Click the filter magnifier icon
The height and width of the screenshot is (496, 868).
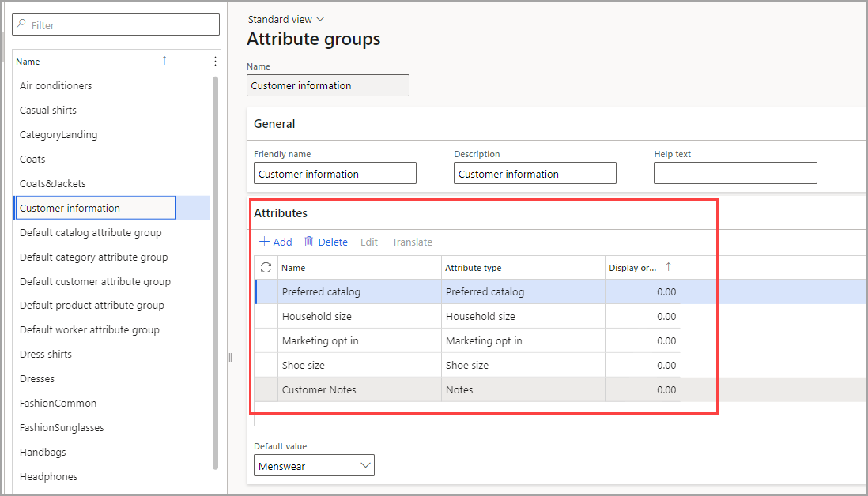pyautogui.click(x=19, y=24)
